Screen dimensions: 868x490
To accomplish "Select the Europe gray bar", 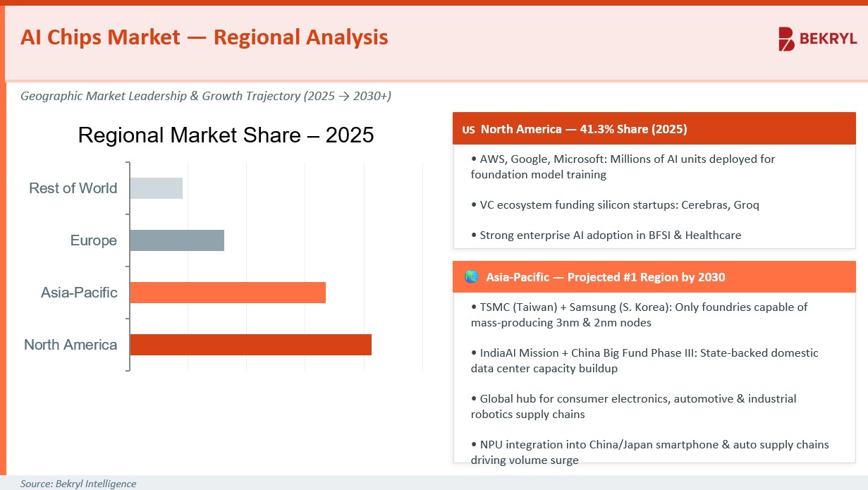I will 177,240.
